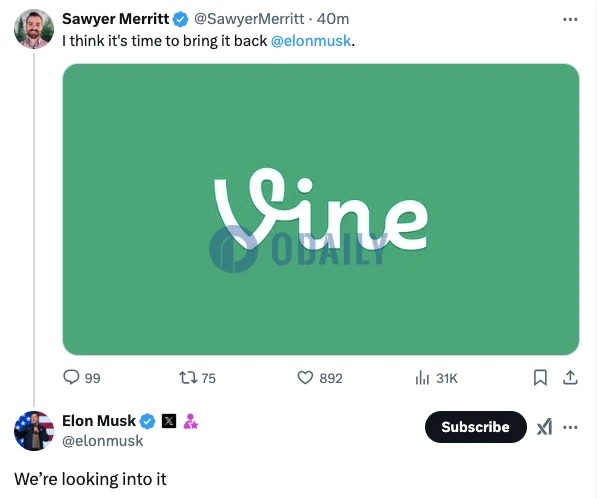Screen dimensions: 597x499
Task: Click the black X affiliation badge
Action: pyautogui.click(x=169, y=421)
